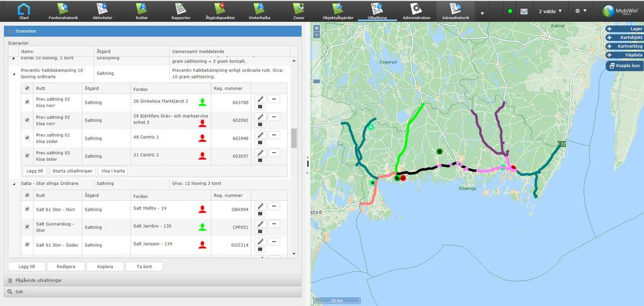Viewport: 644px width, 306px height.
Task: Zoom out on the map
Action: click(316, 35)
